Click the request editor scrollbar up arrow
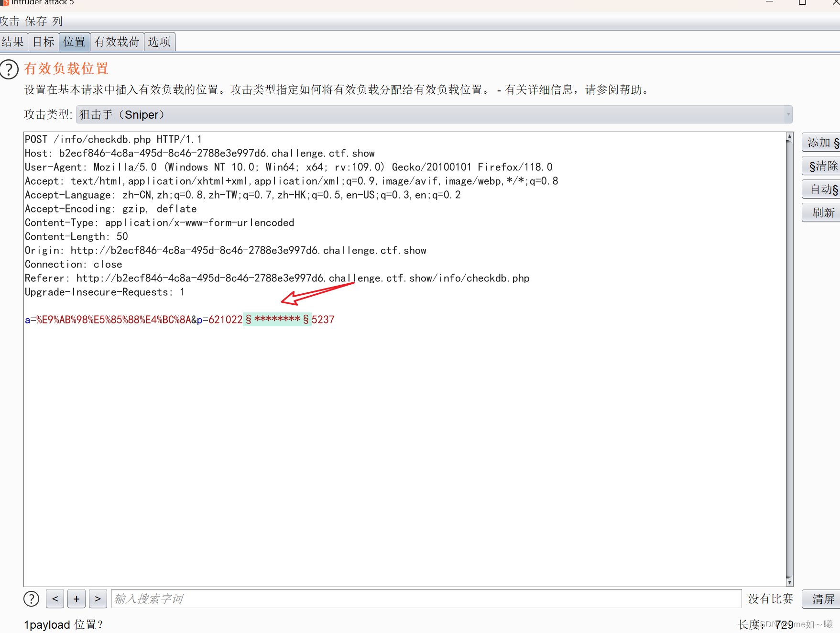This screenshot has width=840, height=633. [x=789, y=137]
